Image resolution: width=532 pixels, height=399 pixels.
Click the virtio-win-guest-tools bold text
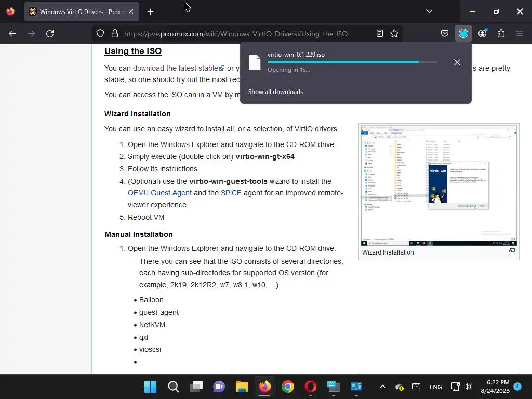228,181
